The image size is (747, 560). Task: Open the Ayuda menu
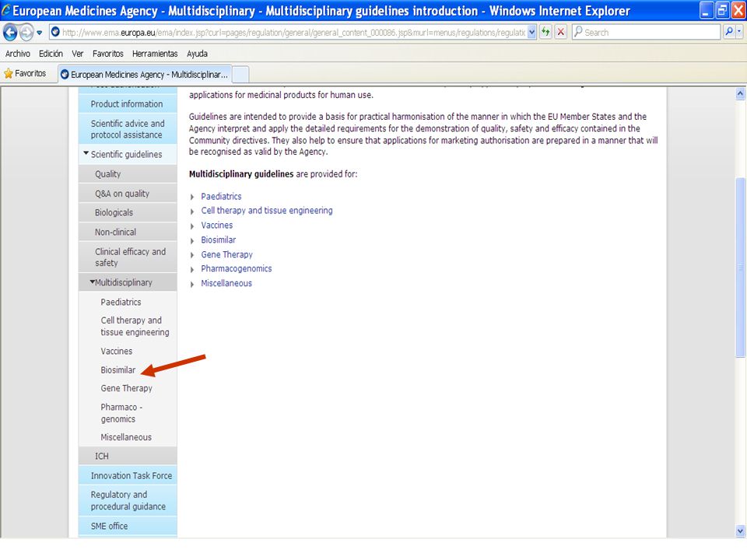pyautogui.click(x=197, y=54)
